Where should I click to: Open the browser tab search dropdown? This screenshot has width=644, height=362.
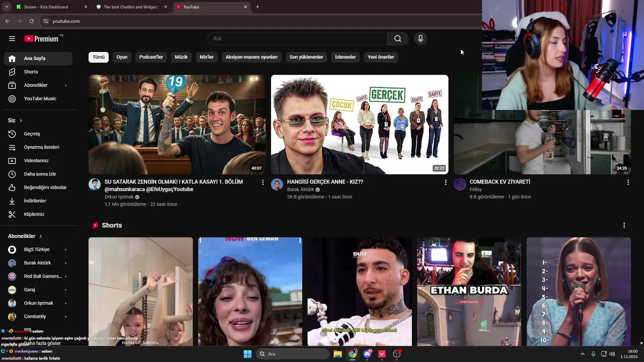pos(7,7)
